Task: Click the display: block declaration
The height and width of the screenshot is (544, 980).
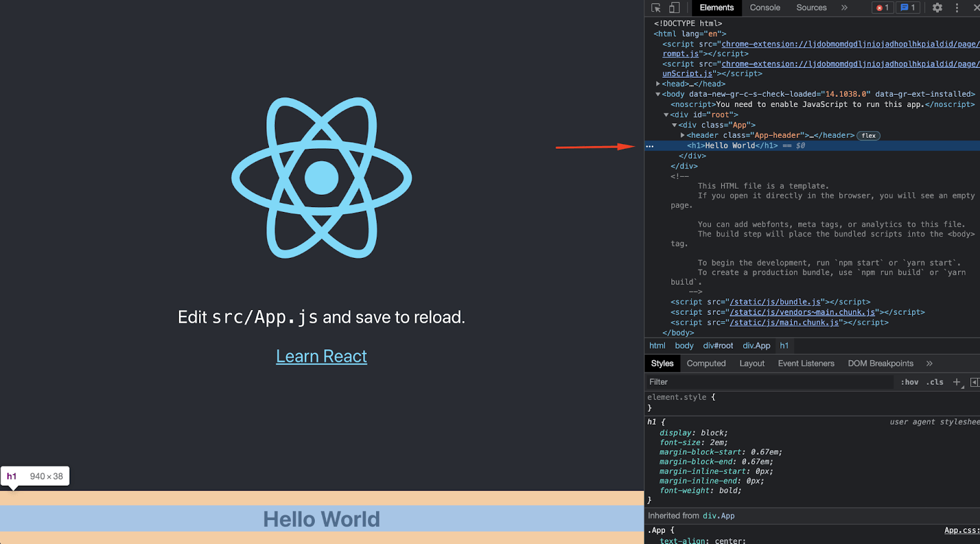Action: 694,433
